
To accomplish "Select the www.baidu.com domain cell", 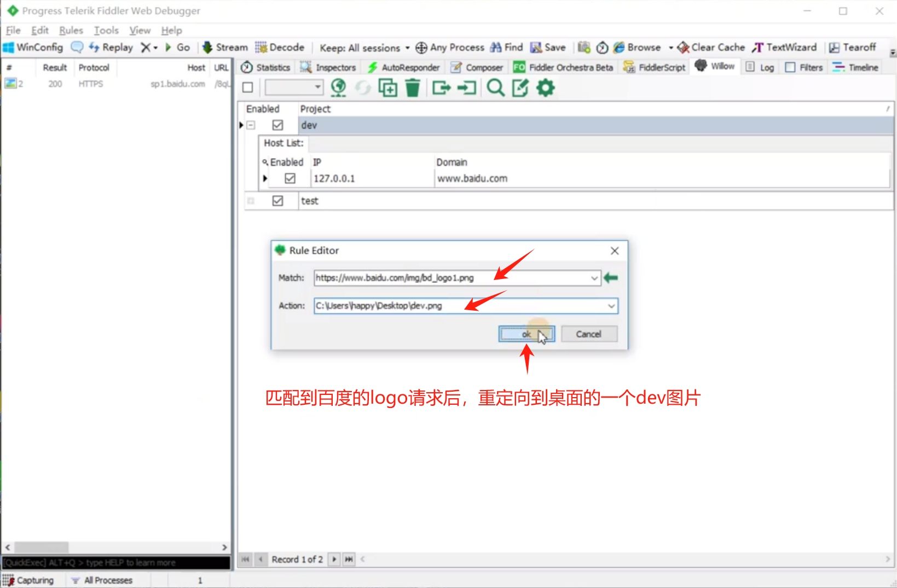I will pyautogui.click(x=662, y=178).
